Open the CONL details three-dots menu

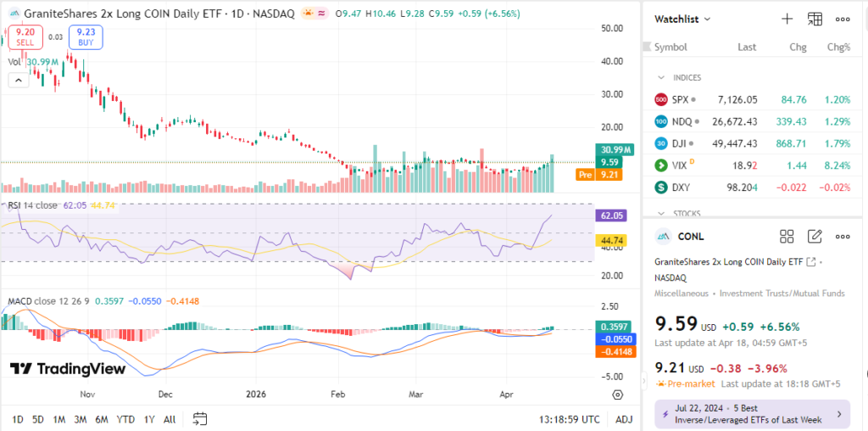843,236
